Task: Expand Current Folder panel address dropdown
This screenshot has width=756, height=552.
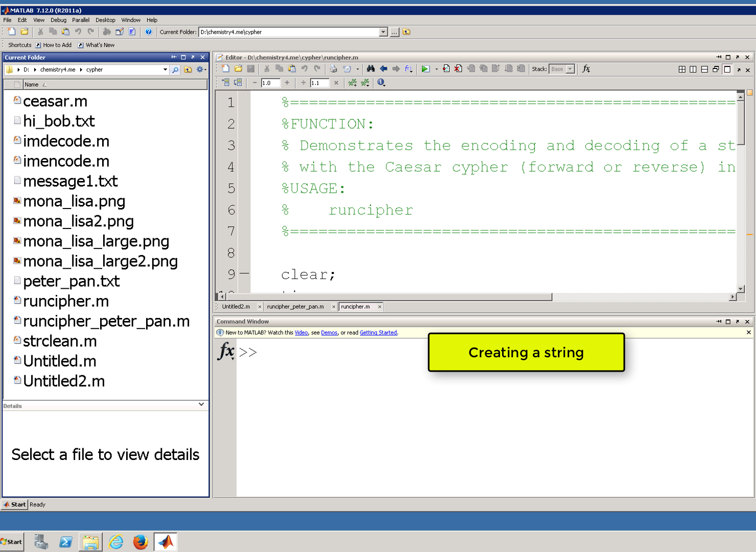Action: [x=165, y=70]
